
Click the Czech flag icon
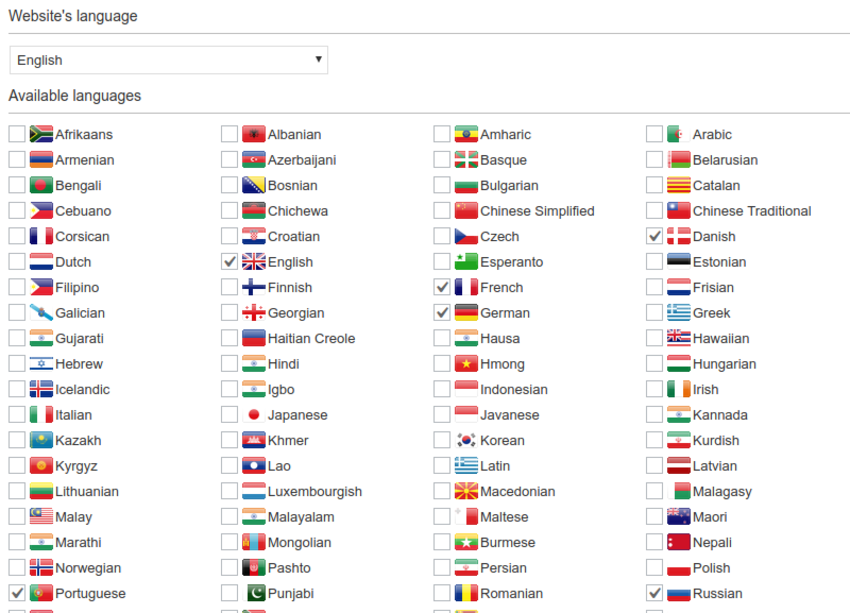pyautogui.click(x=466, y=236)
